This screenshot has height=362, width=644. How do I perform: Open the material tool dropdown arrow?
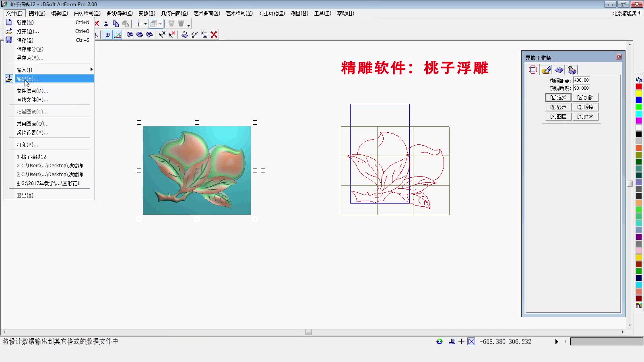coord(188,26)
